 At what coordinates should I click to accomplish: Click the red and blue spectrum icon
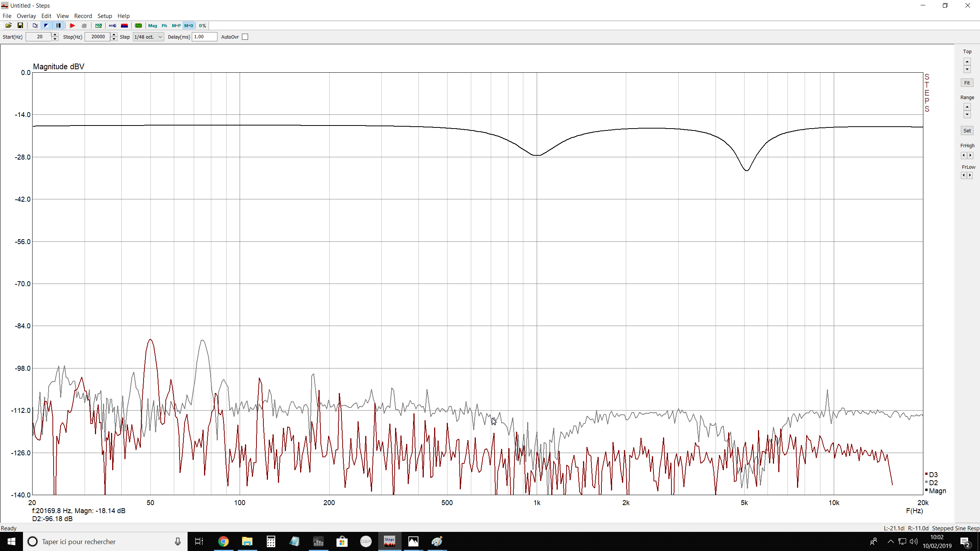(124, 26)
